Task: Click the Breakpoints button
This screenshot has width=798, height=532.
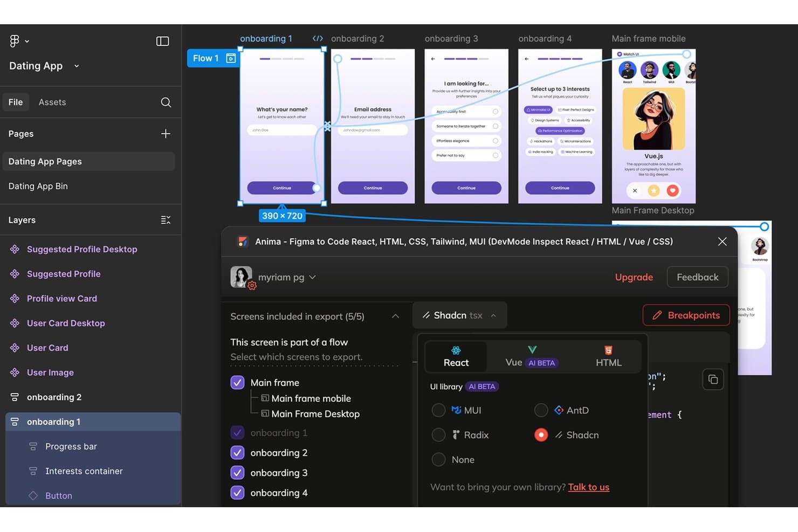Action: (686, 315)
